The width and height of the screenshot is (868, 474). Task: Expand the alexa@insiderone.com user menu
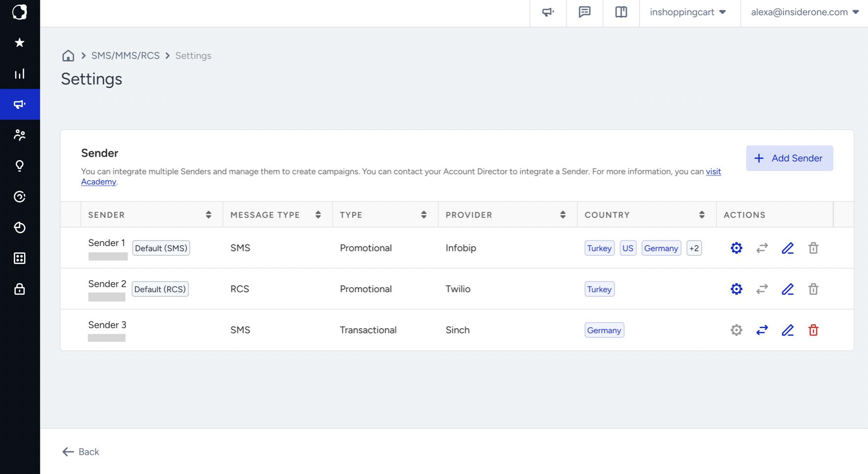point(805,12)
